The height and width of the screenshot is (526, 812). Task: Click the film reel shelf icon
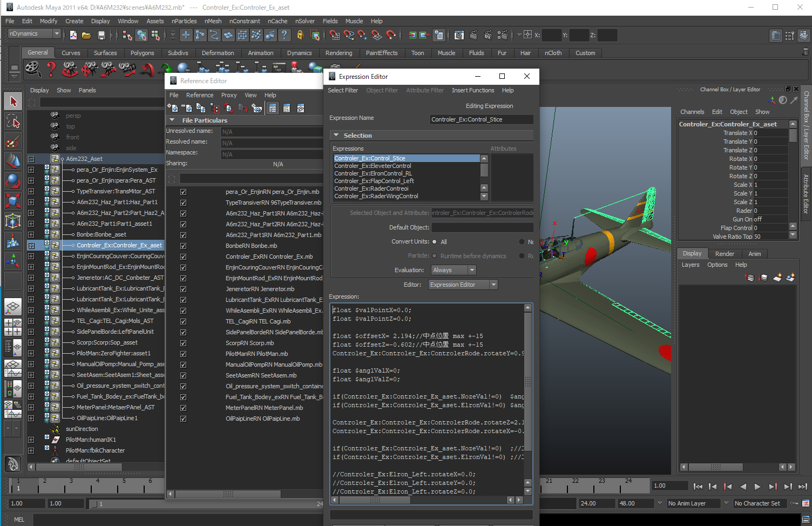point(32,69)
